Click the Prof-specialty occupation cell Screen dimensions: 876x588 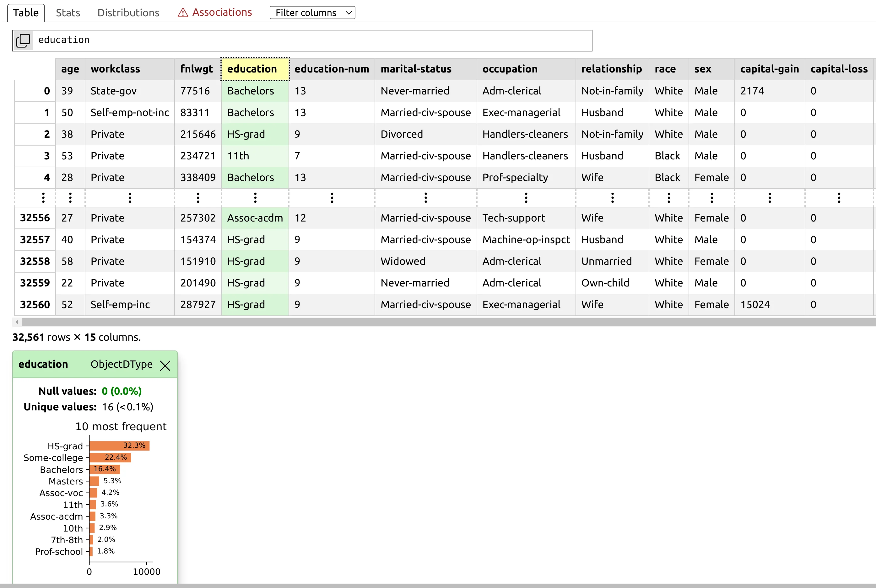526,178
